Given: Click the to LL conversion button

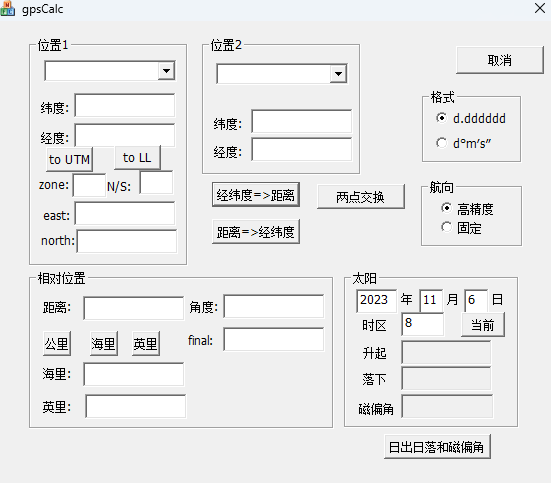Looking at the screenshot, I should pos(137,157).
